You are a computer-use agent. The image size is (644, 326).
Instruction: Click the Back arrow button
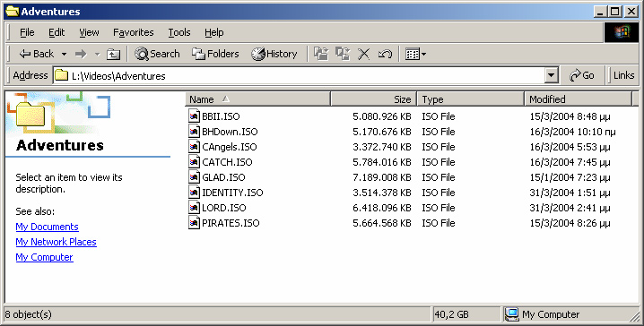(x=37, y=54)
